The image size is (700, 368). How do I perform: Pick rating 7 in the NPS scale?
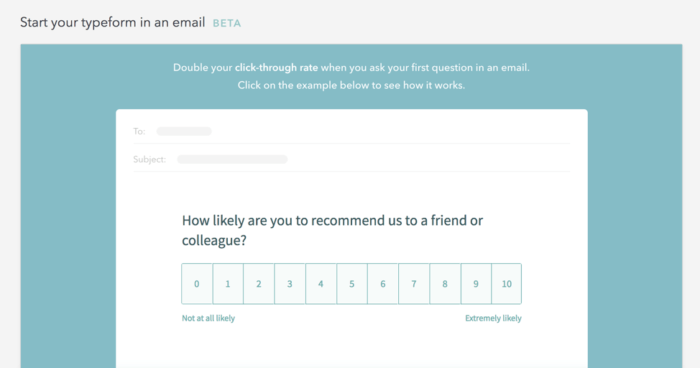click(414, 284)
